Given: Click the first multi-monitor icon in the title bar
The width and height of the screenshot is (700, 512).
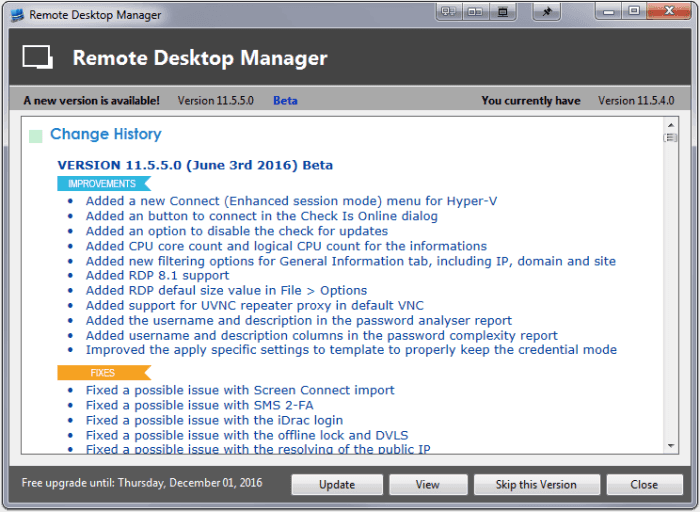Looking at the screenshot, I should [448, 13].
